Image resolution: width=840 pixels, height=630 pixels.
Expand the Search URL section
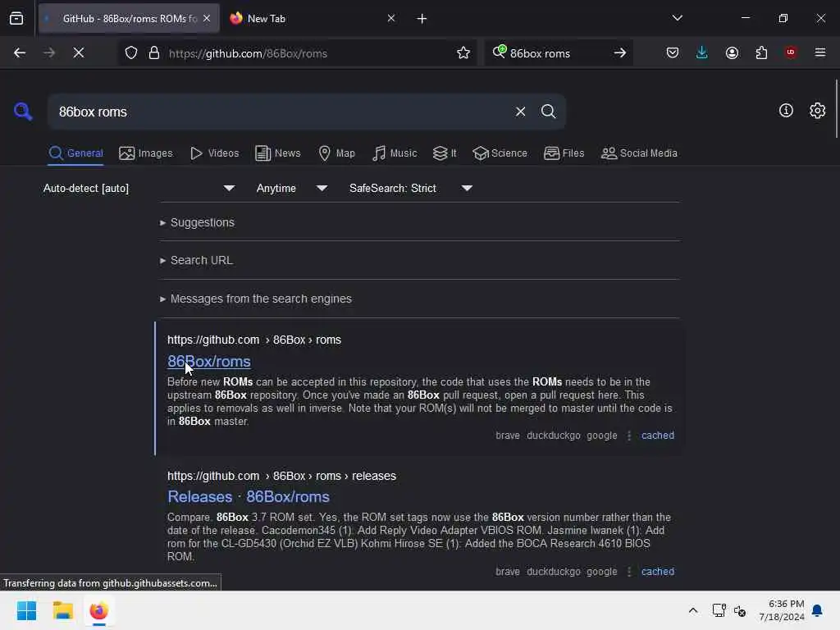click(x=196, y=260)
